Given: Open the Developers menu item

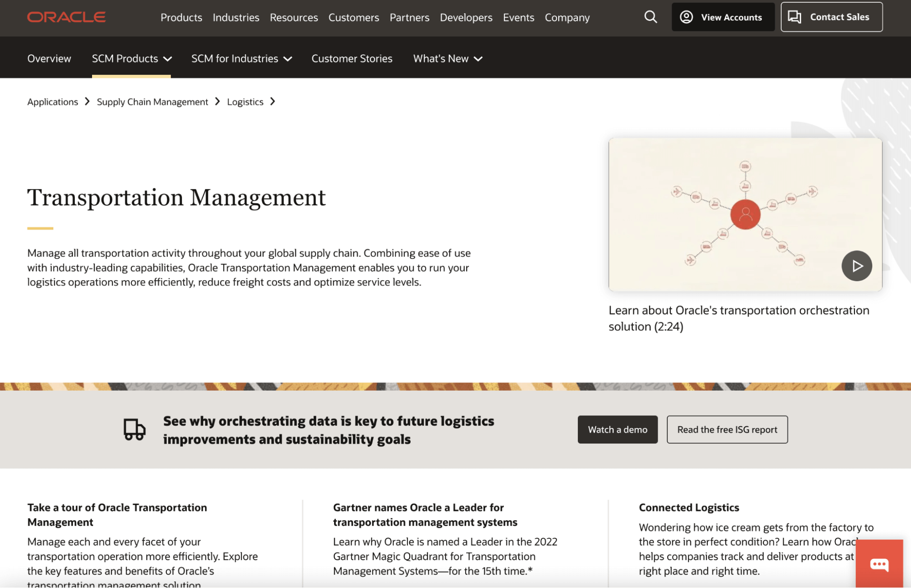Looking at the screenshot, I should tap(466, 17).
